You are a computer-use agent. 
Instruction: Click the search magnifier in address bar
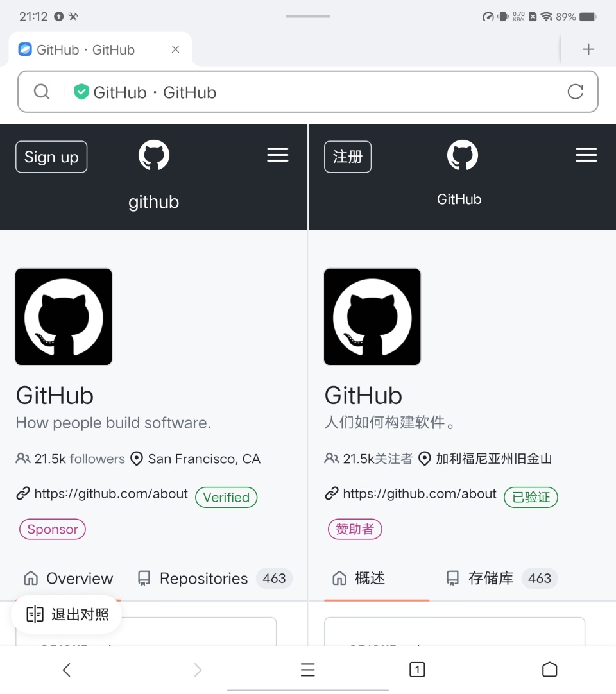click(42, 92)
